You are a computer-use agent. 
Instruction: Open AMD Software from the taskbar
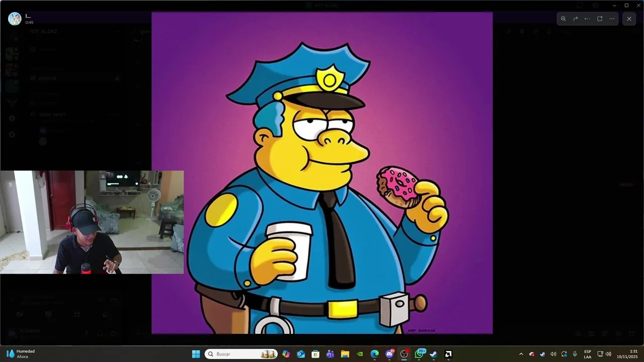tap(448, 354)
